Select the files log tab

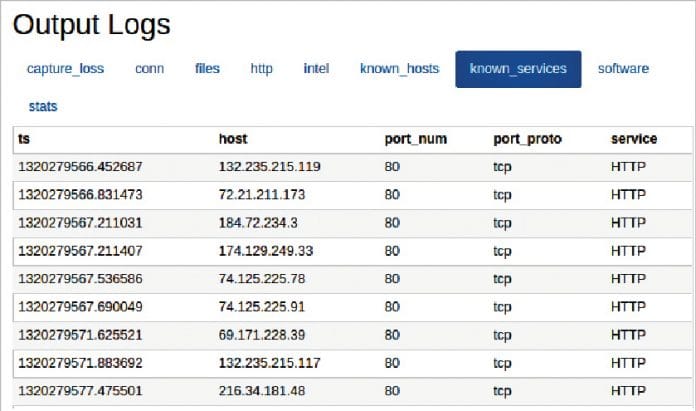click(207, 69)
